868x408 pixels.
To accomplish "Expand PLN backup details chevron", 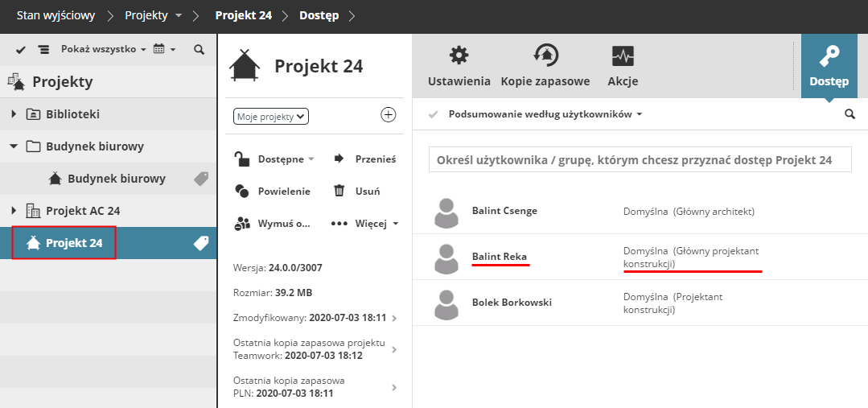I will (x=394, y=388).
